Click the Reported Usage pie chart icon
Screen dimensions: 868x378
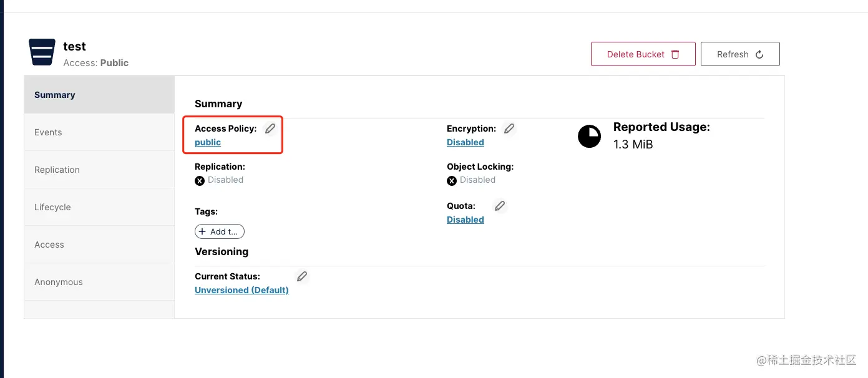tap(589, 136)
